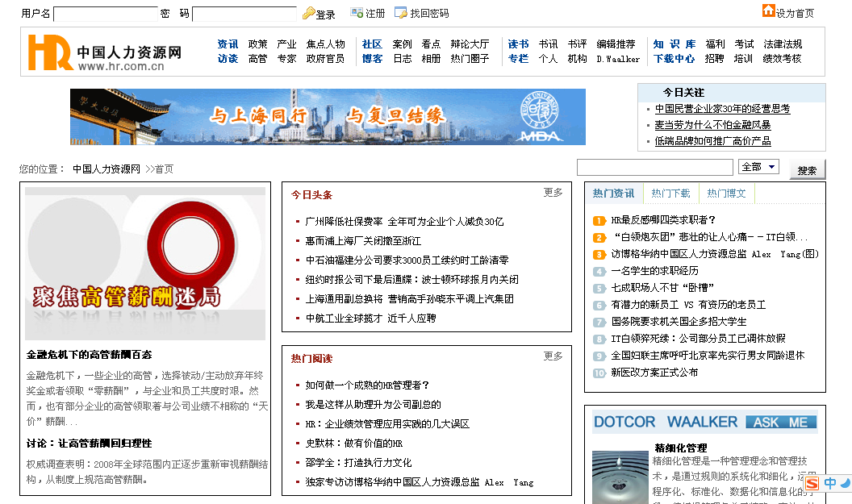Click the moon icon in the input method bar
The width and height of the screenshot is (852, 504).
pos(845,483)
